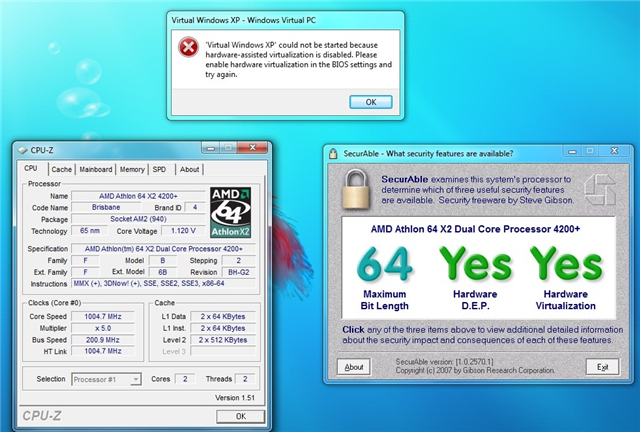Click the Hardware D.E.P. Yes result
The image size is (640, 432).
475,278
